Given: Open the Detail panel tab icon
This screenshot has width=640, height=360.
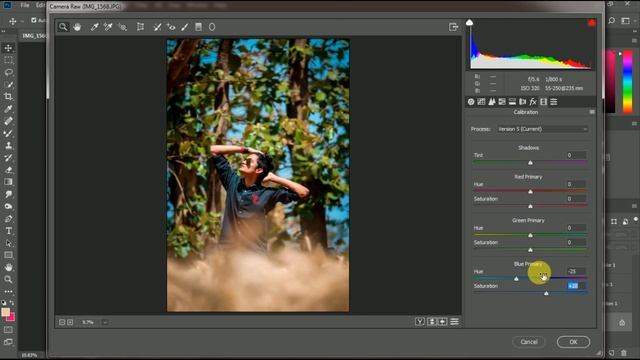Looking at the screenshot, I should tap(491, 102).
